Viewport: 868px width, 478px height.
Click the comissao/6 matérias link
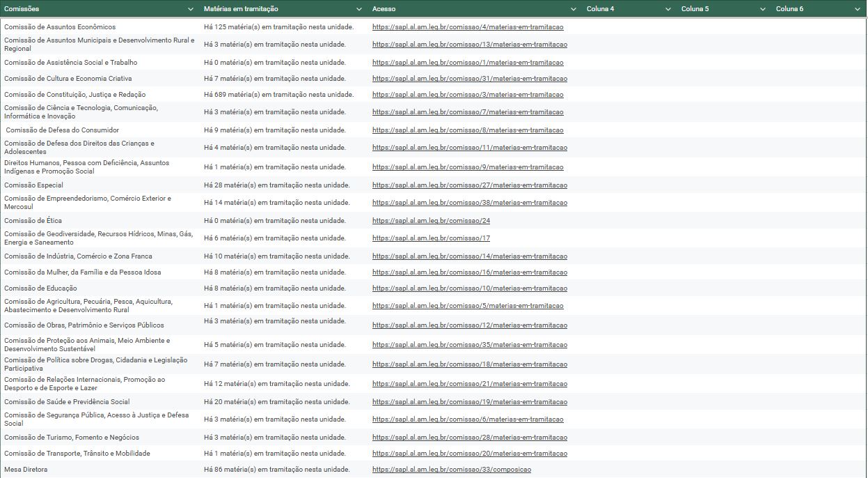[468, 419]
